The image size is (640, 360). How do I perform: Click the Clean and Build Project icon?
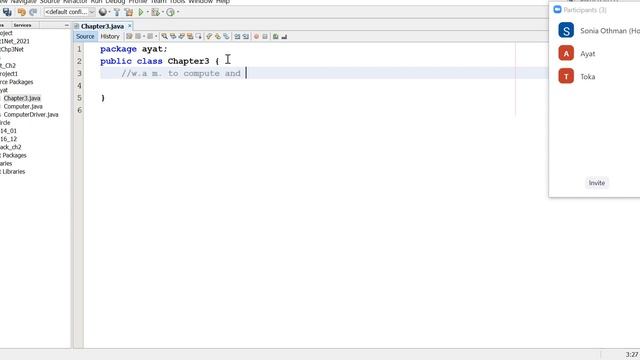point(129,12)
